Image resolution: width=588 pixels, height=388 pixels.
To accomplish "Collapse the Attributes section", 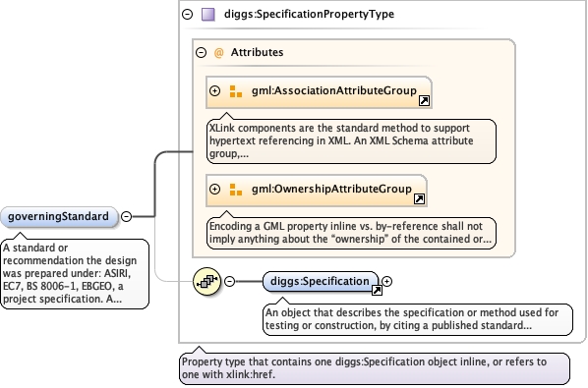I will tap(202, 52).
